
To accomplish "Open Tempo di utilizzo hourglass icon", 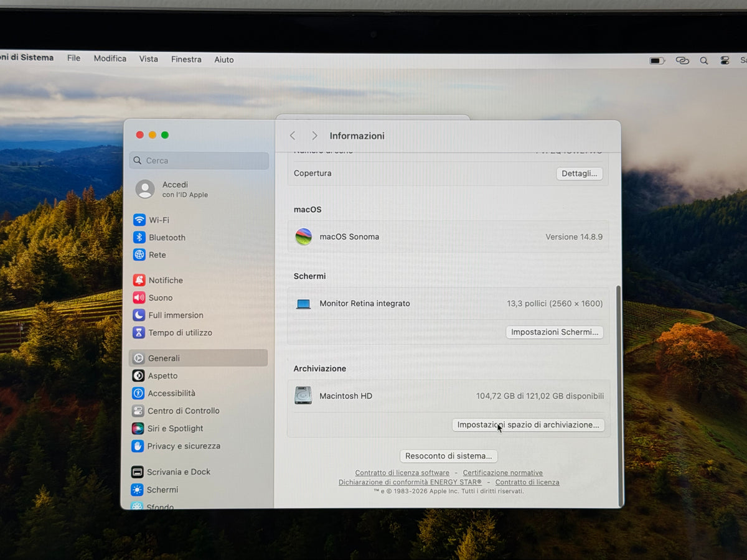I will [139, 333].
